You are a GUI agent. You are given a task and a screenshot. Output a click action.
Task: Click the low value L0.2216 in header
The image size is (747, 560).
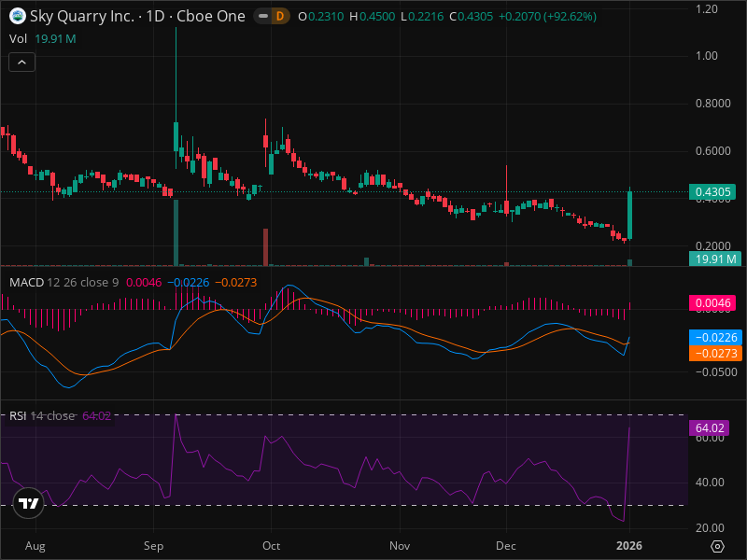[x=422, y=17]
